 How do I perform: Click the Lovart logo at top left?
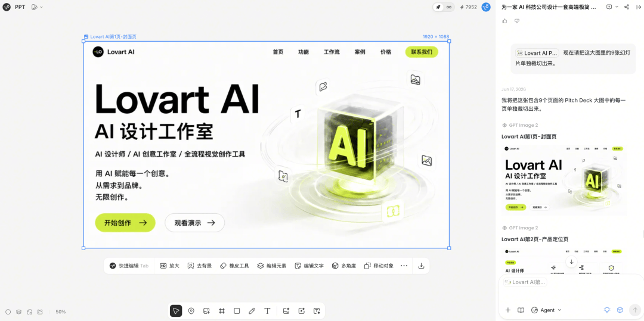[x=7, y=7]
